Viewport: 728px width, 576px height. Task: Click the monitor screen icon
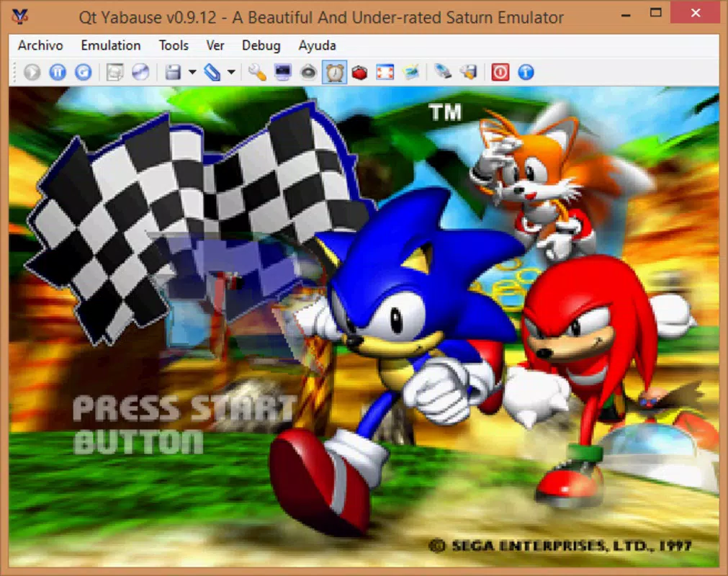coord(283,73)
